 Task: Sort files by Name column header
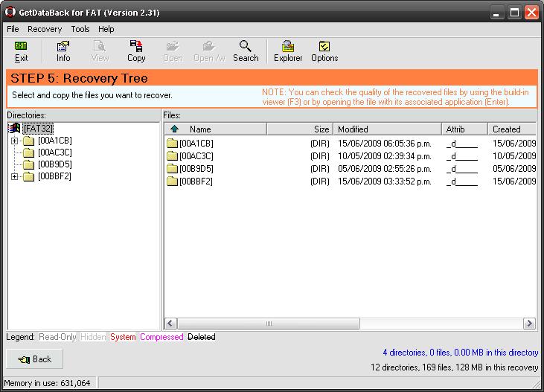point(215,129)
